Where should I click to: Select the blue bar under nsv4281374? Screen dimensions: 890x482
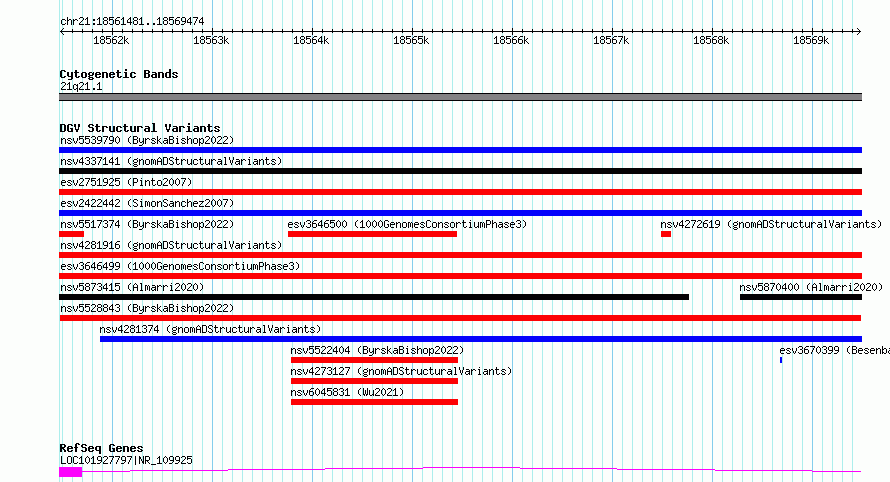[481, 340]
